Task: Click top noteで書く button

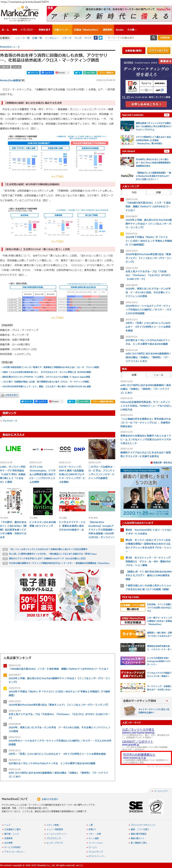Action: click(89, 73)
